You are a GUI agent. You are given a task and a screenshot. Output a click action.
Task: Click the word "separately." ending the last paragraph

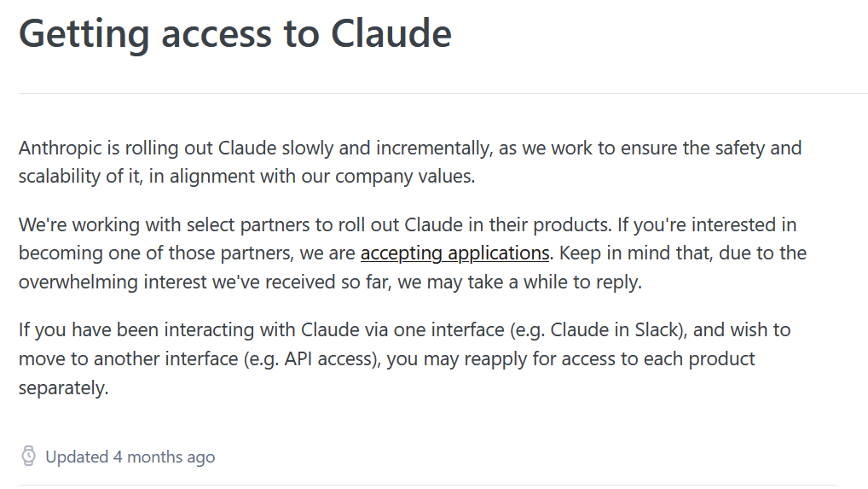click(64, 387)
